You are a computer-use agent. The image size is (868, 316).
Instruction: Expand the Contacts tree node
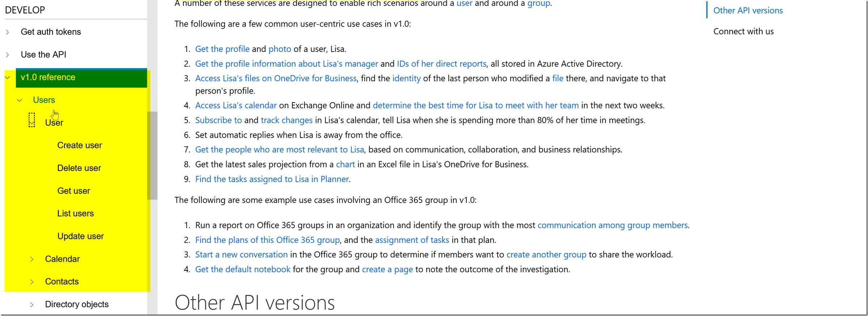(x=32, y=282)
